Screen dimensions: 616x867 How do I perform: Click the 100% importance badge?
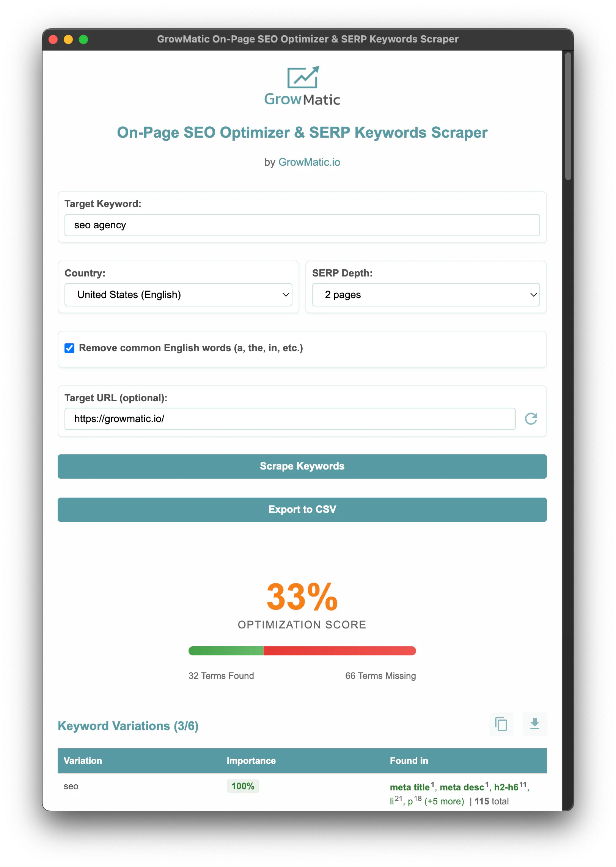[243, 786]
